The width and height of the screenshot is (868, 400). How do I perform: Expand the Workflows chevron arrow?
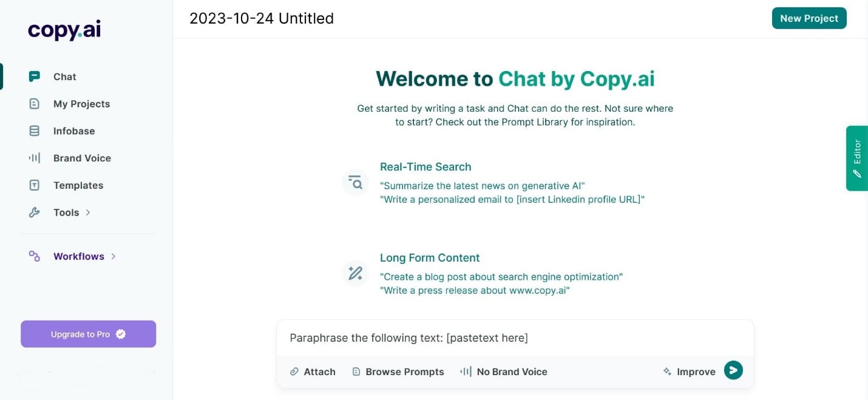113,256
